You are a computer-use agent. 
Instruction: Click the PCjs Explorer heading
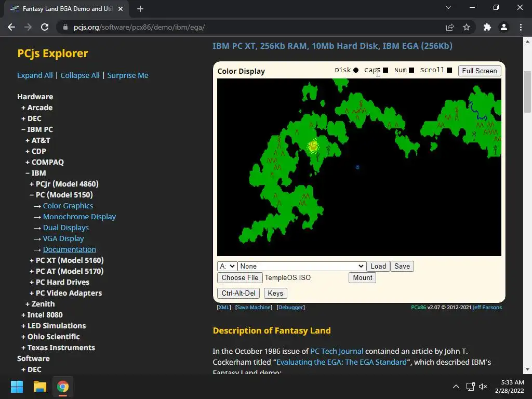(52, 54)
